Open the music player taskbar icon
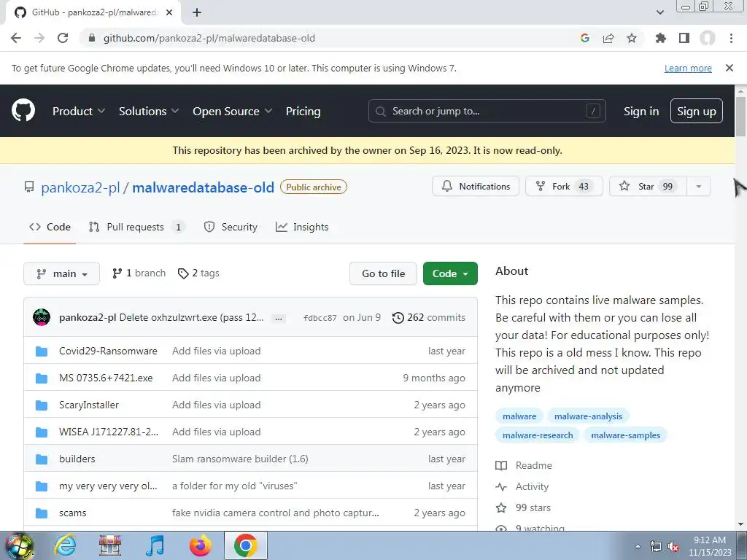This screenshot has height=560, width=747. [x=155, y=545]
